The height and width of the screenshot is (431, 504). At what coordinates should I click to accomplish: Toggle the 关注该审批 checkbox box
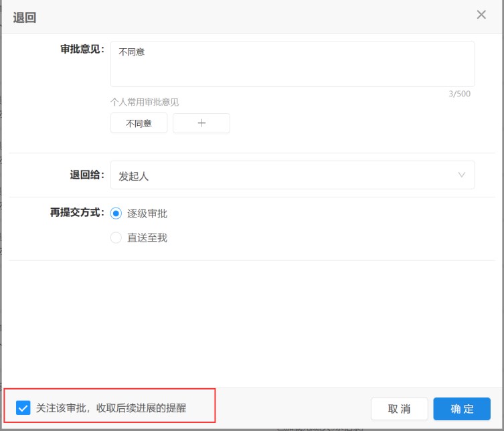[23, 408]
